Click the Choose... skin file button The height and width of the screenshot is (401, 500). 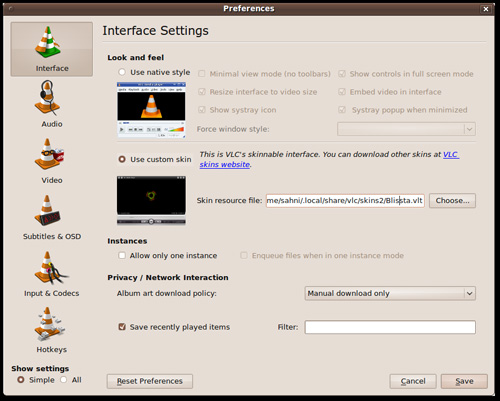click(x=452, y=201)
